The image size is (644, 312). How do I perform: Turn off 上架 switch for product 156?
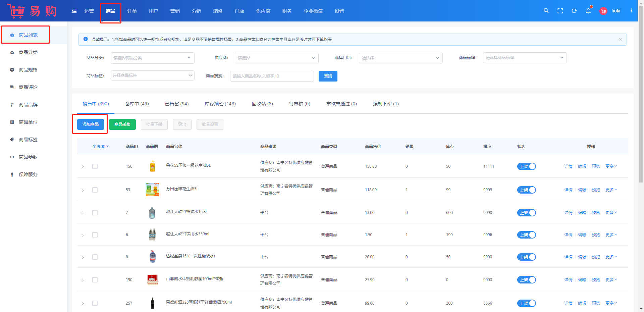pyautogui.click(x=526, y=166)
